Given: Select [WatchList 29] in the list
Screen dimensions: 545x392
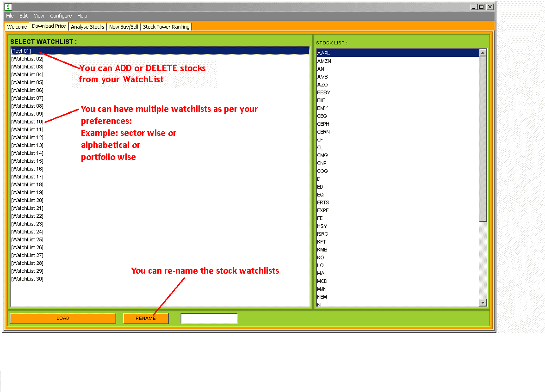Looking at the screenshot, I should tap(160, 271).
